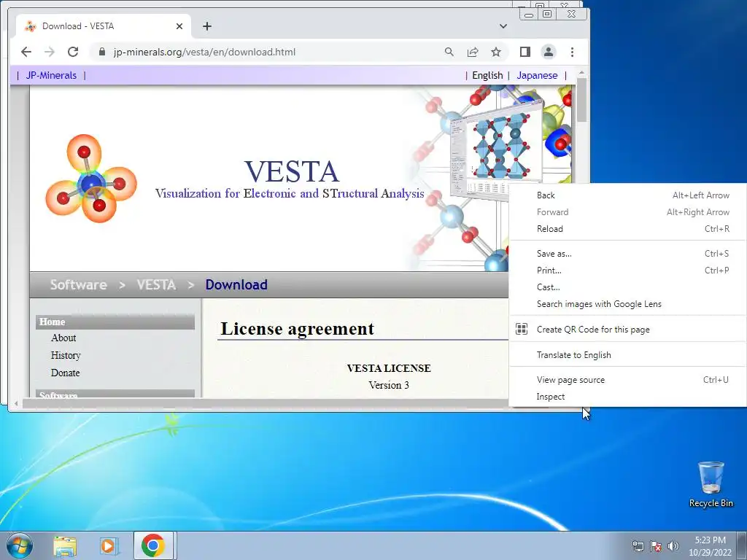Viewport: 747px width, 560px height.
Task: Choose Print... in the context menu
Action: coord(628,270)
